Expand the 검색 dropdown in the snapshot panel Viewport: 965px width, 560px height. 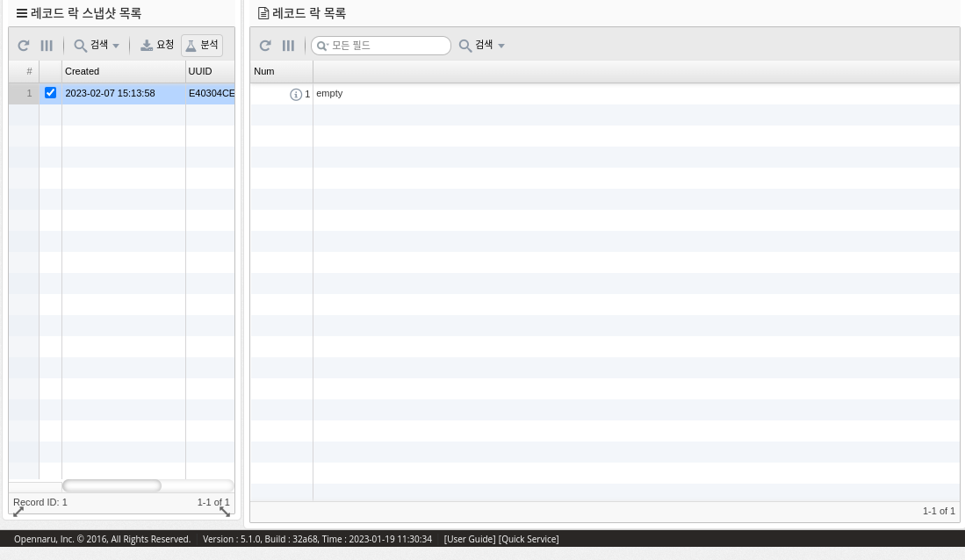coord(97,46)
